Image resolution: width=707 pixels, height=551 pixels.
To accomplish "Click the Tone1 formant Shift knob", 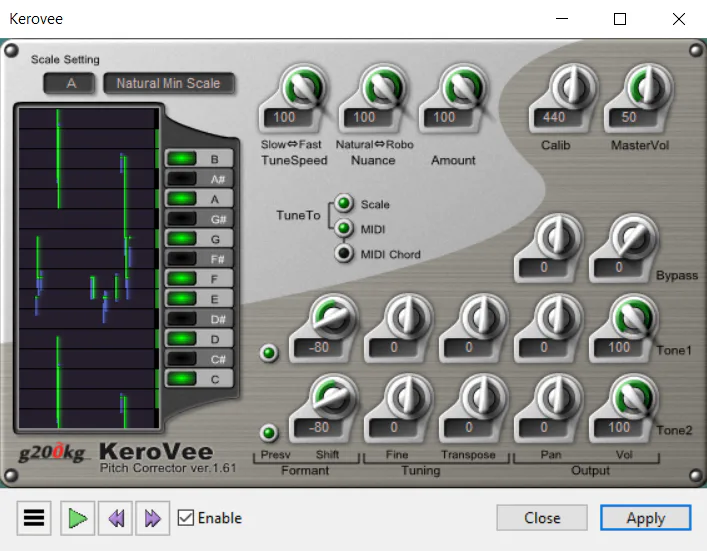I will coord(333,317).
